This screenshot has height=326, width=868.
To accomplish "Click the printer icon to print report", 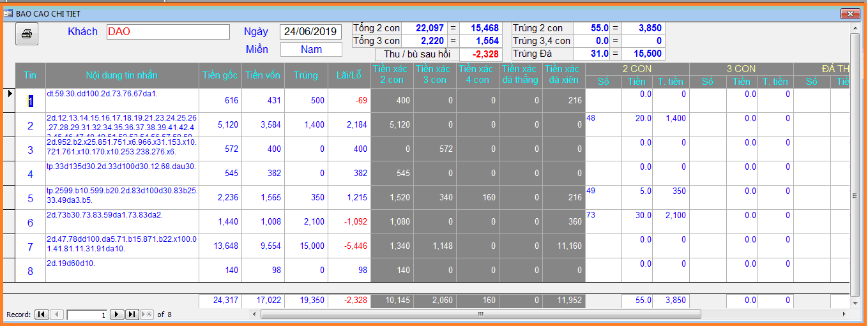I will [27, 34].
